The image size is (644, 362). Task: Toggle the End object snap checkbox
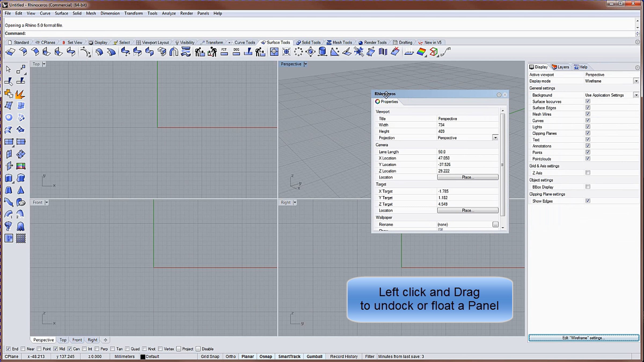pyautogui.click(x=8, y=349)
